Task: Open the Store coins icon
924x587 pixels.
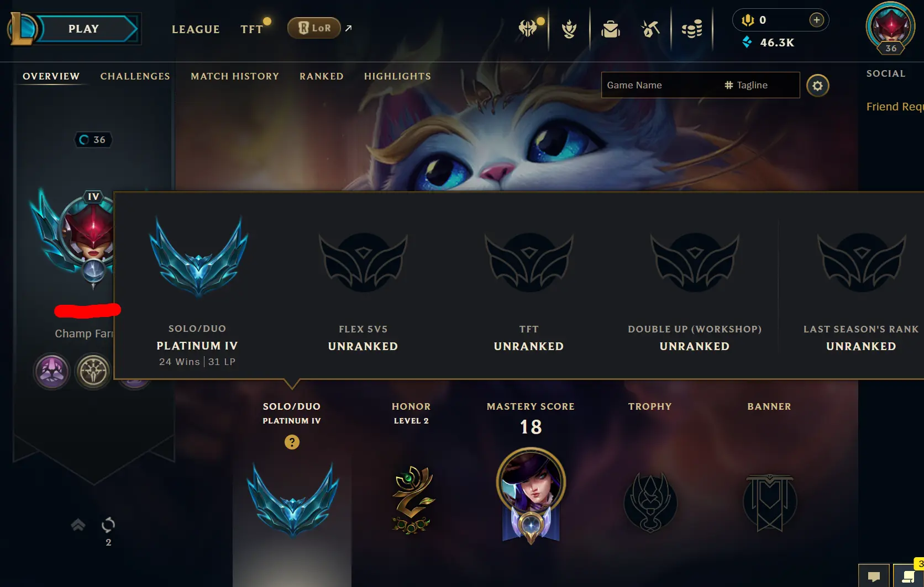Action: coord(691,28)
